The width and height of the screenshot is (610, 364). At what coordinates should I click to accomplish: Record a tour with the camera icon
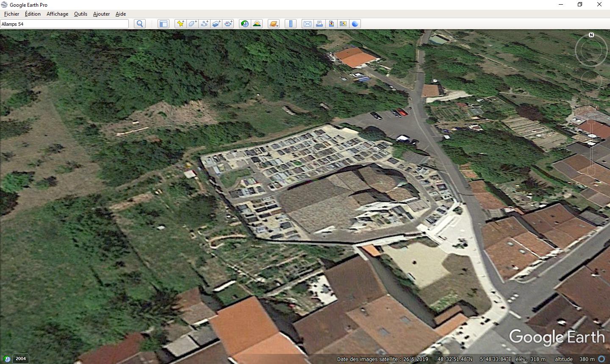click(x=228, y=24)
